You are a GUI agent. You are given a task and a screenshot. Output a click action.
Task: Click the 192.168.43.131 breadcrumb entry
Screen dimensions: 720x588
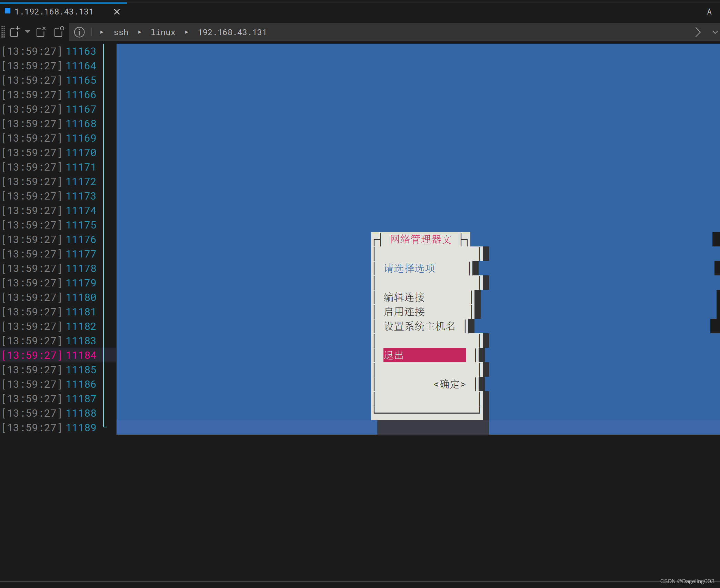coord(232,32)
